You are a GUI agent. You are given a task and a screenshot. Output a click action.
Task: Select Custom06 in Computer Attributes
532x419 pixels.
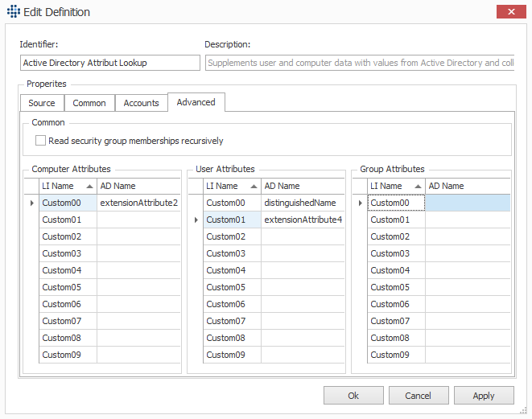pyautogui.click(x=68, y=305)
